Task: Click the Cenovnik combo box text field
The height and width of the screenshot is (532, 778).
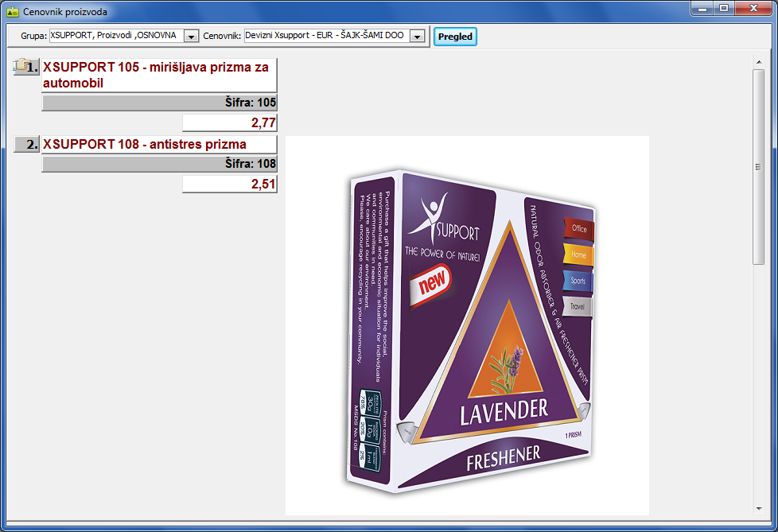Action: (327, 36)
